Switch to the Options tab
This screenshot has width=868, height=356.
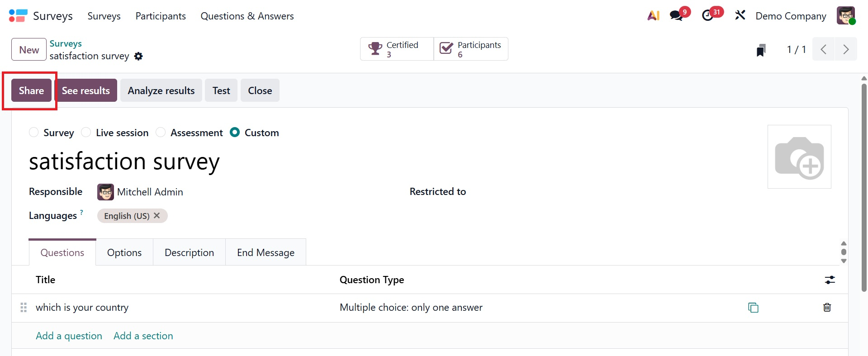(124, 252)
